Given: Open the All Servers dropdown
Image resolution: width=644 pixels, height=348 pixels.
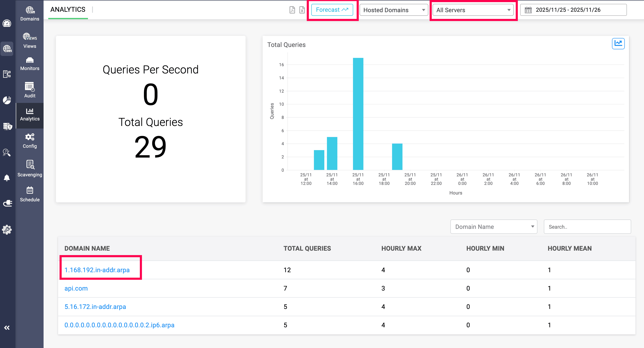Looking at the screenshot, I should pos(473,10).
